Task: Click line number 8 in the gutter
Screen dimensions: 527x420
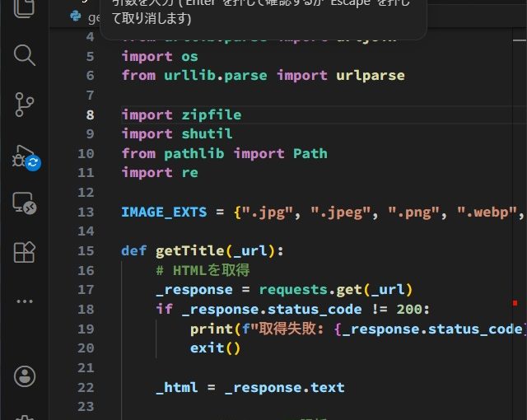Action: click(x=90, y=115)
